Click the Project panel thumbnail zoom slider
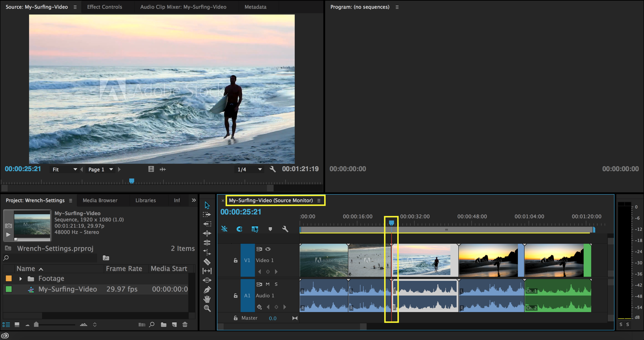 36,324
